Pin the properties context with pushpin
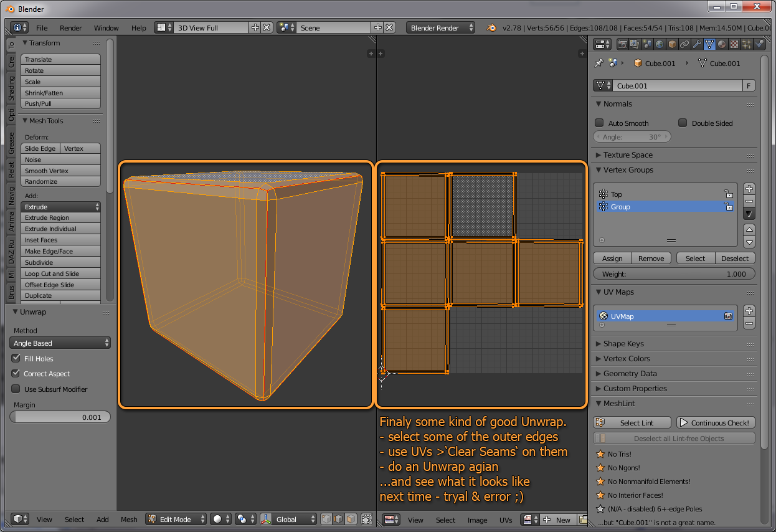776x532 pixels. point(599,63)
